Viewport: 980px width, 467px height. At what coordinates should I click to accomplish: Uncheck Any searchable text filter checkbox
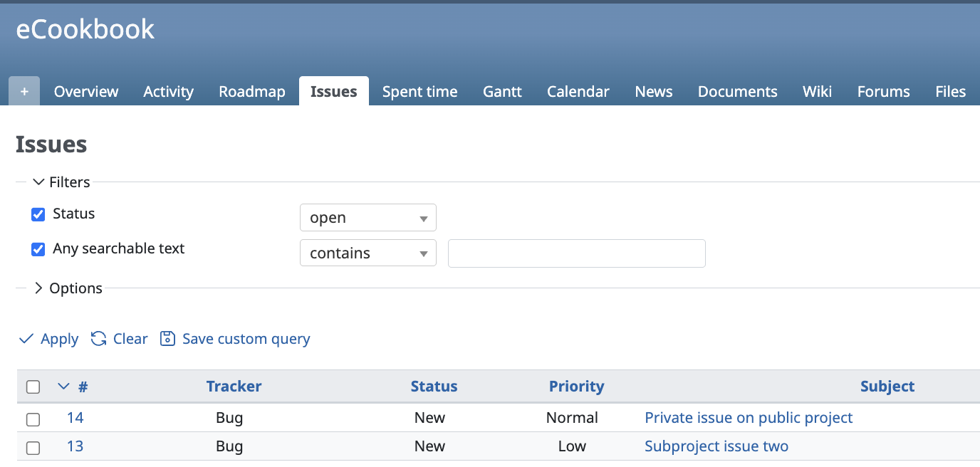[38, 249]
